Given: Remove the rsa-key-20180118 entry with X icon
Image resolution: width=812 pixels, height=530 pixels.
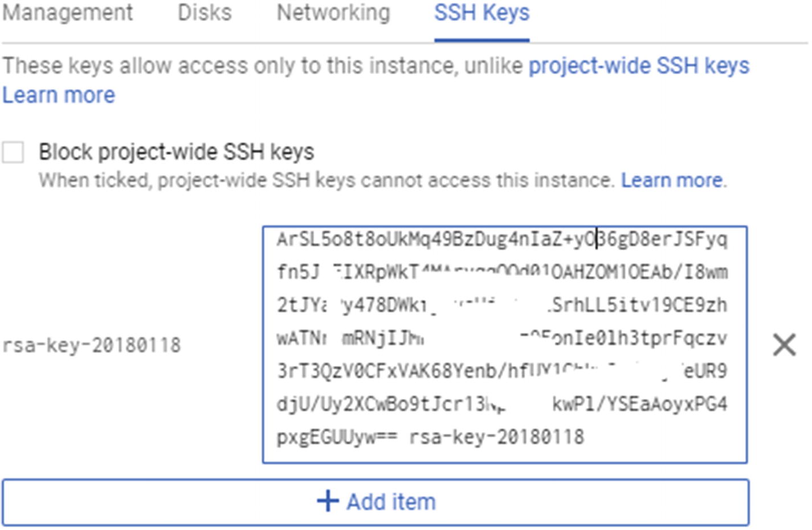Looking at the screenshot, I should click(784, 345).
